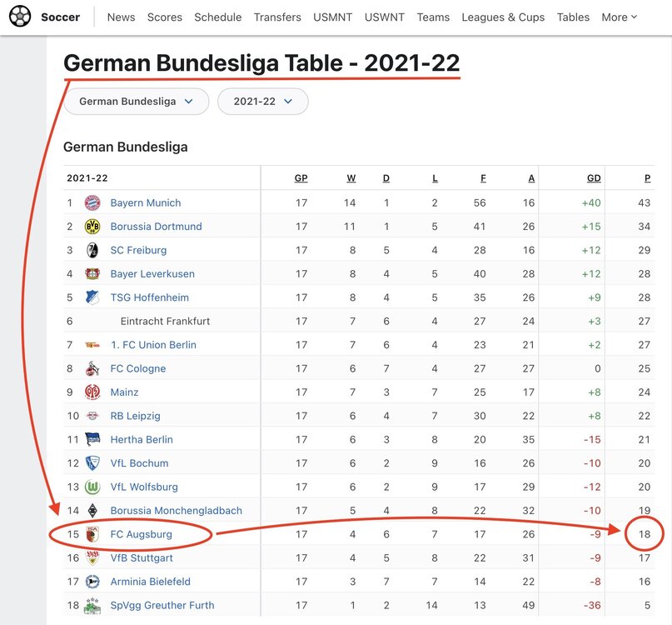Click the Bayer Leverkusen team crest
The image size is (672, 625).
point(92,273)
